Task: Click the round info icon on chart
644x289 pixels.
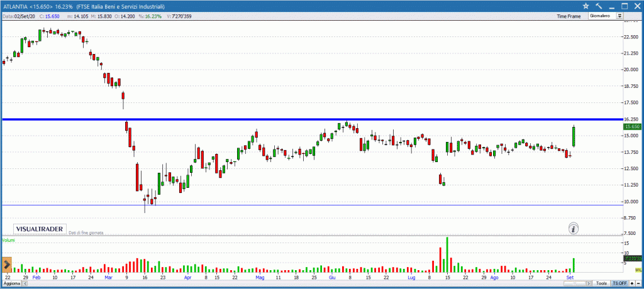Action: [574, 229]
